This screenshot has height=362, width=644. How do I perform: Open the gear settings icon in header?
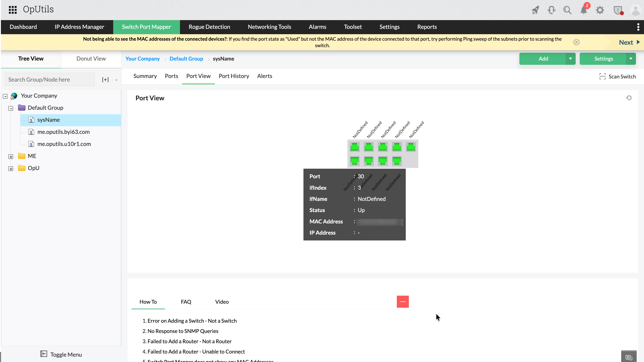[600, 10]
